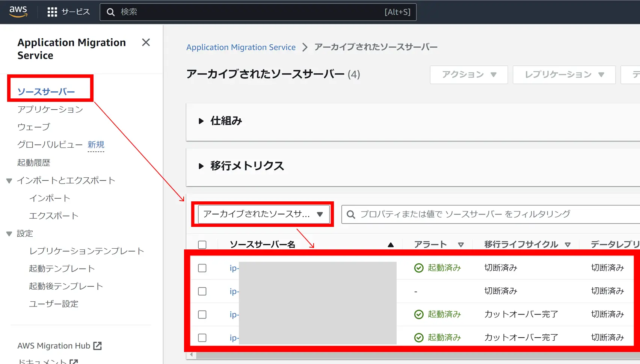Open ユーザー設定 in the sidebar
Viewport: 640px width, 364px height.
coord(54,304)
